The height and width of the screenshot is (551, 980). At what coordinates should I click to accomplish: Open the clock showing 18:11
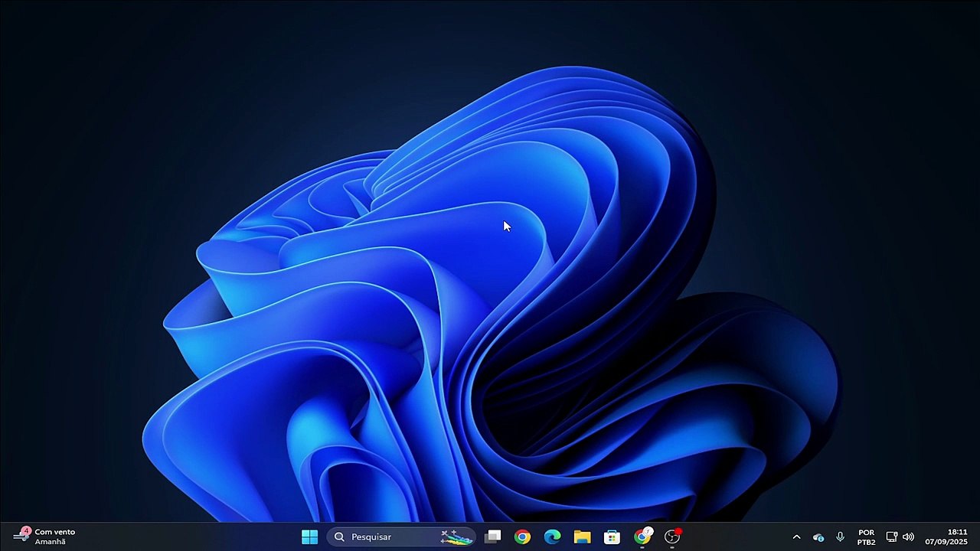pos(946,536)
